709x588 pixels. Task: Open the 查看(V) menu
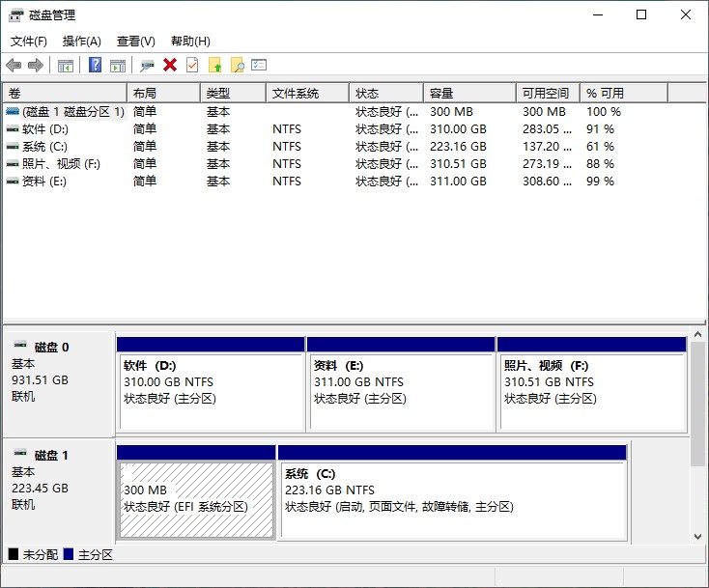136,42
